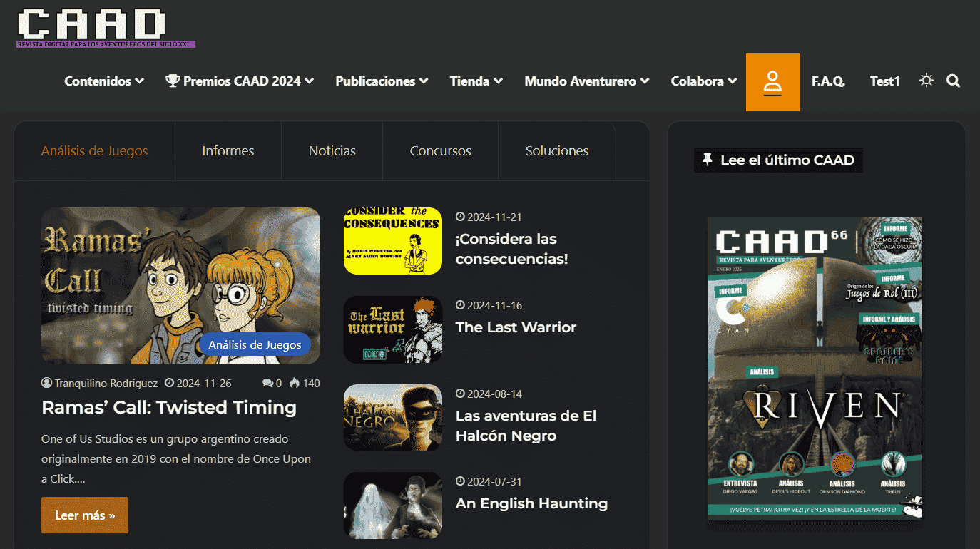This screenshot has height=549, width=980.
Task: Click the An English Haunting thumbnail
Action: point(392,505)
